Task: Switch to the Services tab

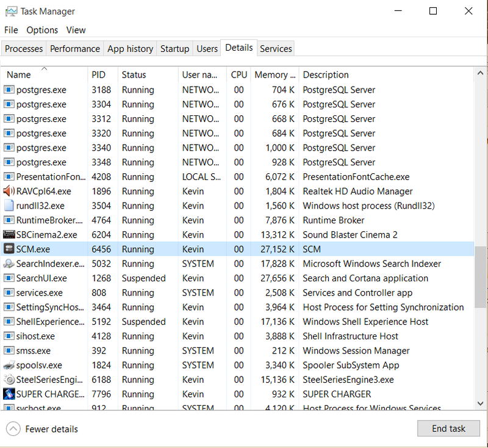Action: click(276, 49)
